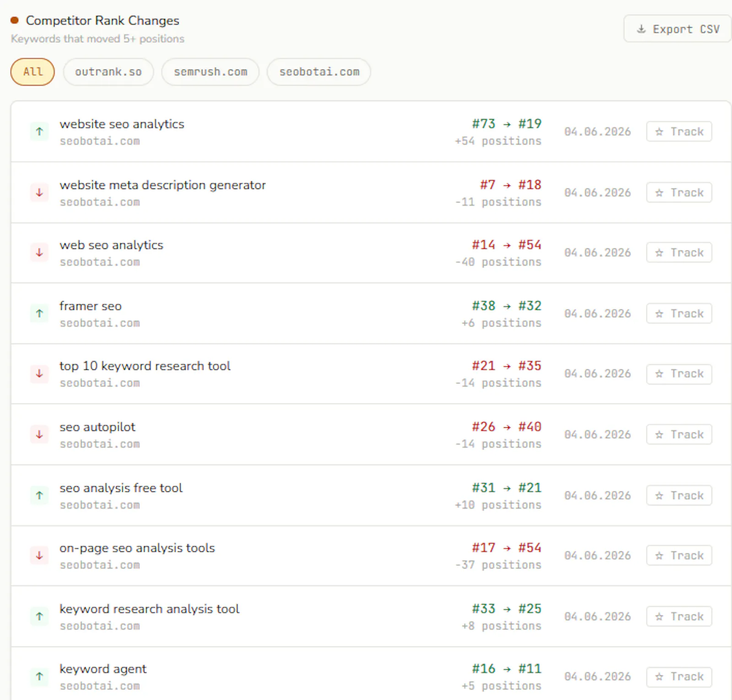Click the Competitor Rank Changes heading
732x700 pixels.
(102, 21)
